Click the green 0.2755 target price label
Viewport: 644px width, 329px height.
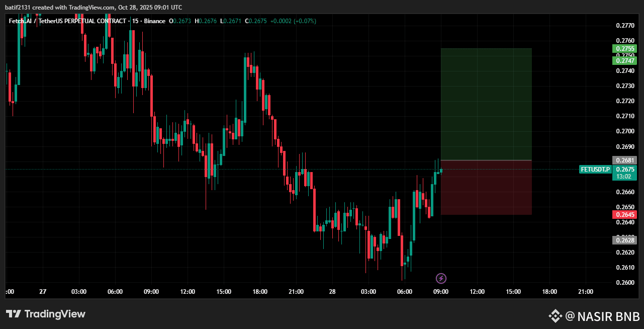(624, 48)
